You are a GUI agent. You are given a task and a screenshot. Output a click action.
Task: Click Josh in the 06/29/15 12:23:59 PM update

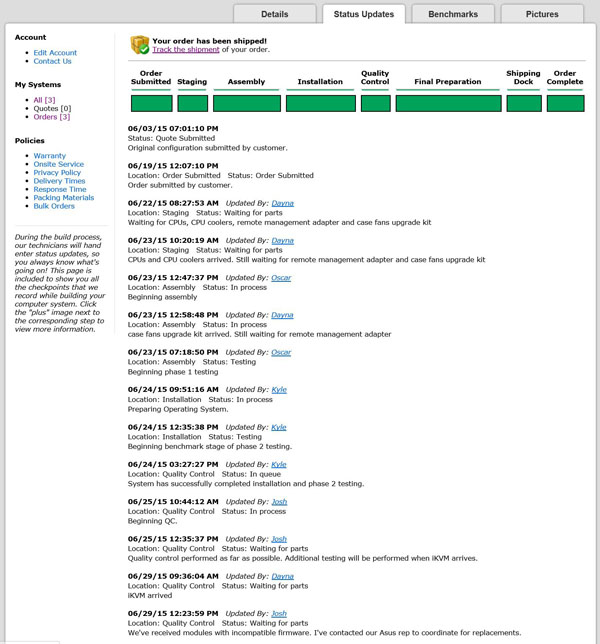[x=279, y=614]
